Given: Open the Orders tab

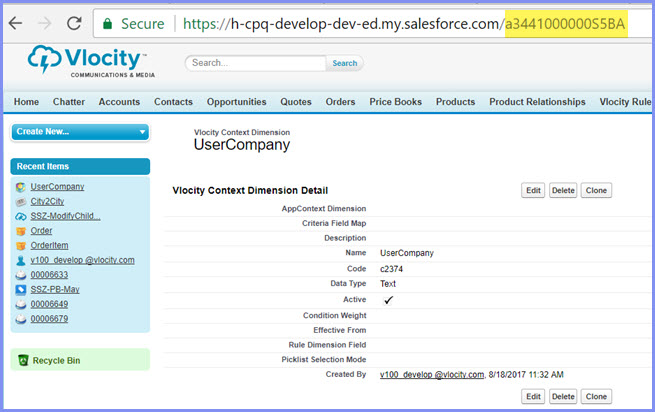Looking at the screenshot, I should click(x=340, y=102).
